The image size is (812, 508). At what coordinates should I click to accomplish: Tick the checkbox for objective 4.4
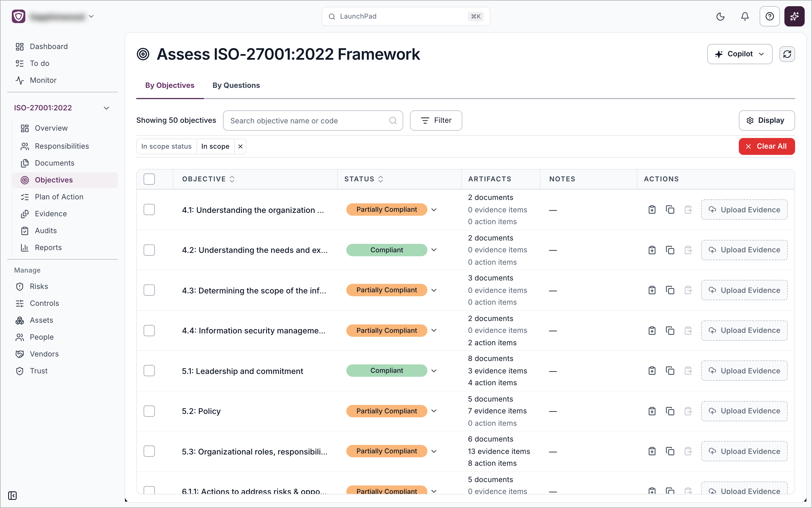(x=149, y=331)
